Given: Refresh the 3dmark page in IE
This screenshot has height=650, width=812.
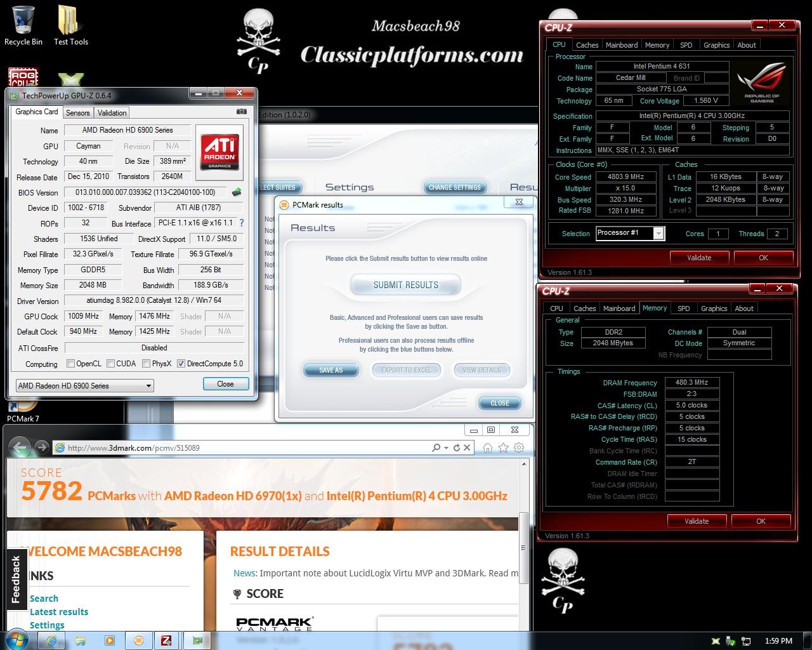Looking at the screenshot, I should (x=456, y=448).
